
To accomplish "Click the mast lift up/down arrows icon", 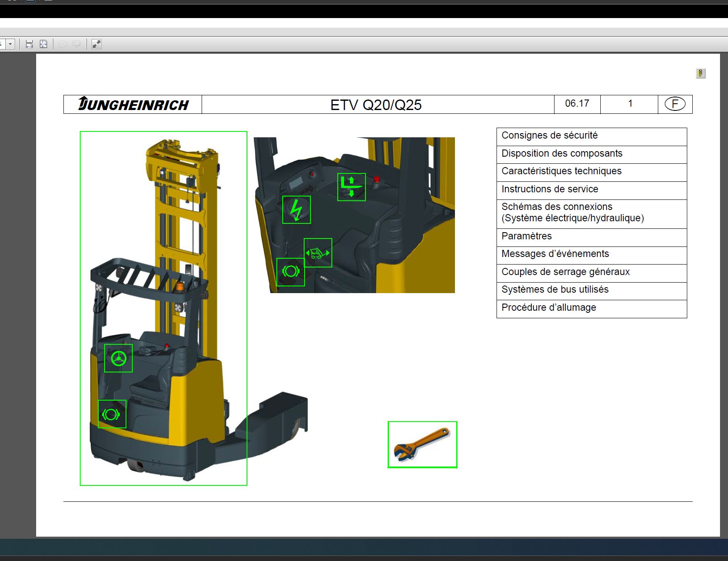I will (351, 187).
